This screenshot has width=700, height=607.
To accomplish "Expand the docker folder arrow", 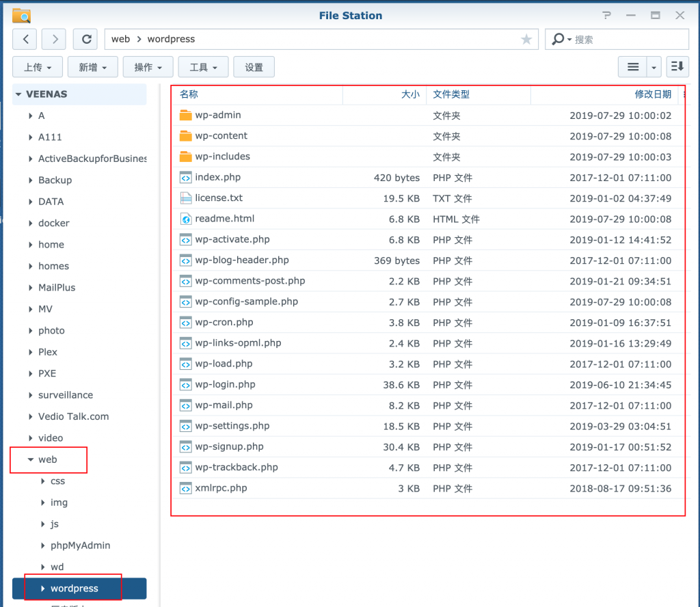I will point(30,223).
